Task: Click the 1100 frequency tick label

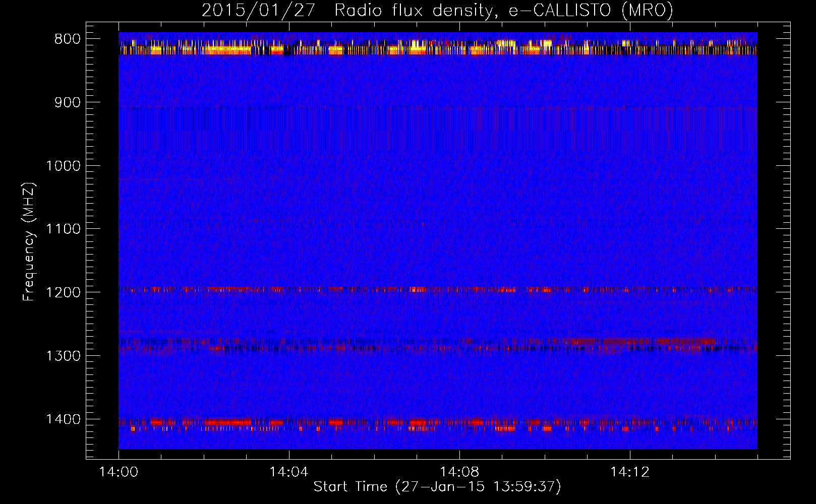Action: point(63,229)
